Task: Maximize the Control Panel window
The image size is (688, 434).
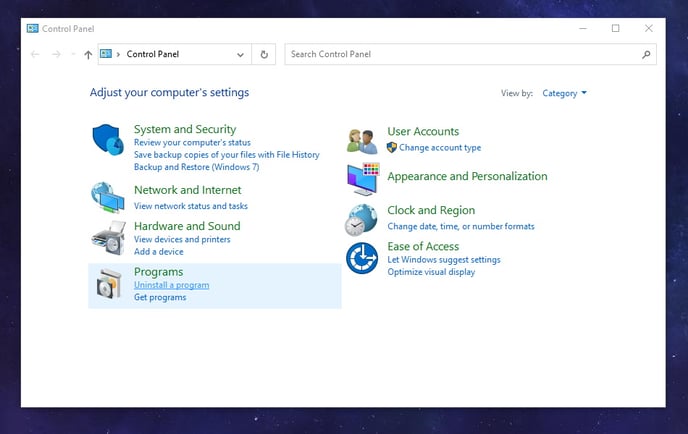Action: [x=616, y=29]
